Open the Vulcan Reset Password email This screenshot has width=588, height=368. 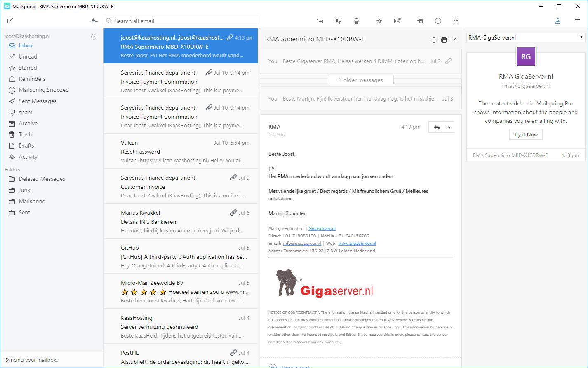181,151
